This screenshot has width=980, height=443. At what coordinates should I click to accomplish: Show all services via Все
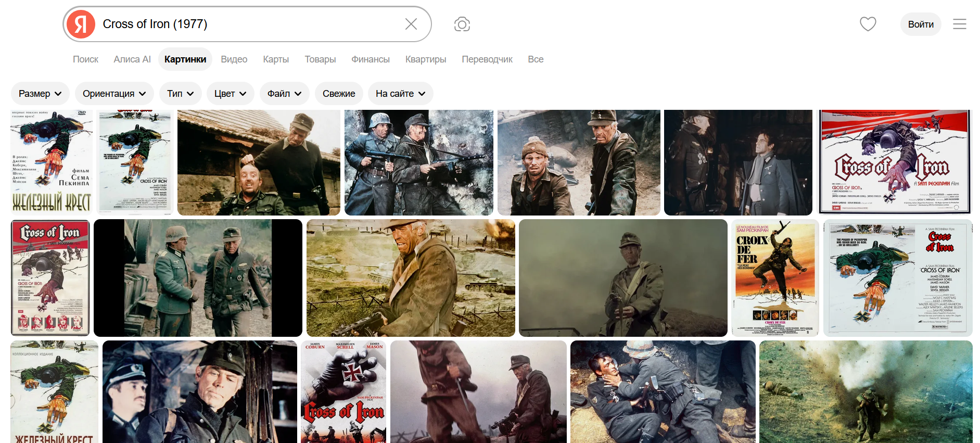[536, 59]
